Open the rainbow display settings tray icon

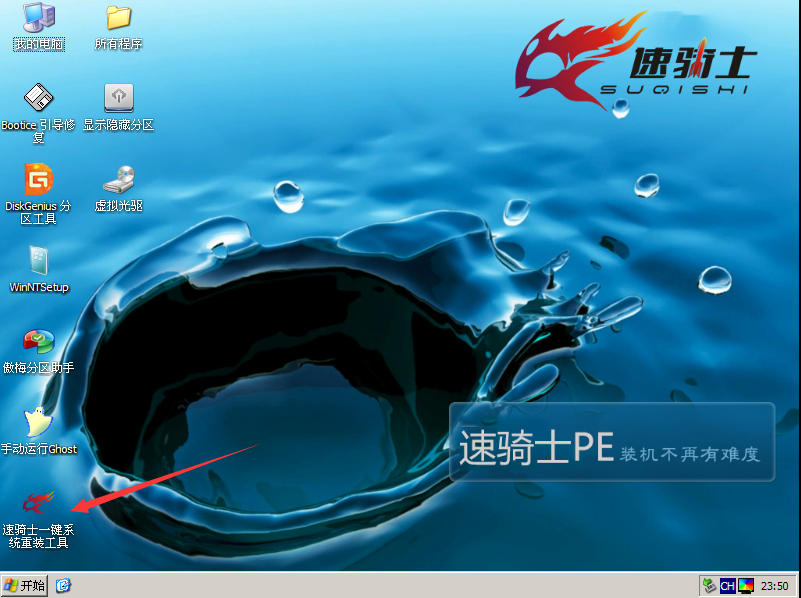coord(746,586)
